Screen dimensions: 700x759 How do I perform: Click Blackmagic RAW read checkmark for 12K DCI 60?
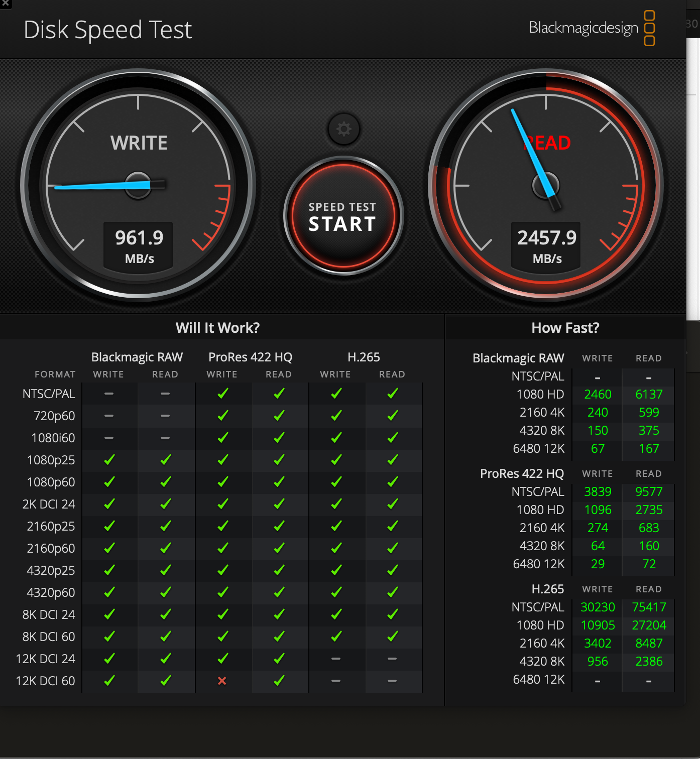click(x=165, y=680)
